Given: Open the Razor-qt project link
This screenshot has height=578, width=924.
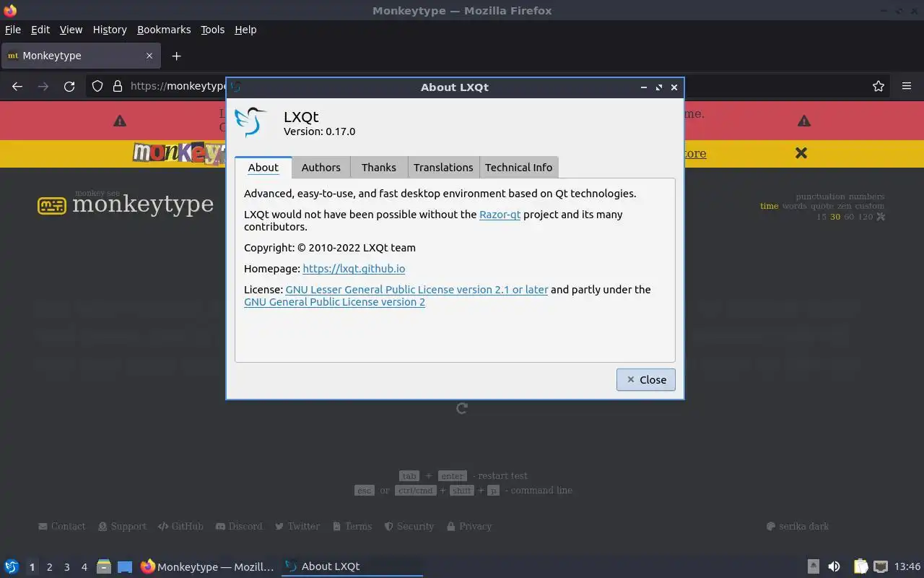Looking at the screenshot, I should 500,215.
